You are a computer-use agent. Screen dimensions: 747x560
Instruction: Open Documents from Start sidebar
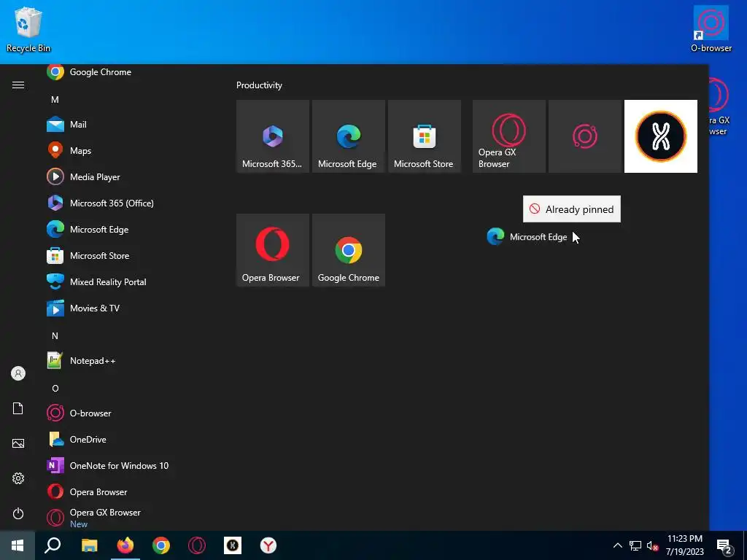18,408
